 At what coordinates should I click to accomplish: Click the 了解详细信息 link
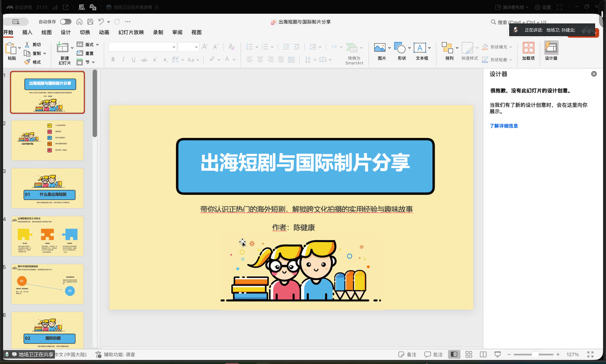tap(504, 126)
